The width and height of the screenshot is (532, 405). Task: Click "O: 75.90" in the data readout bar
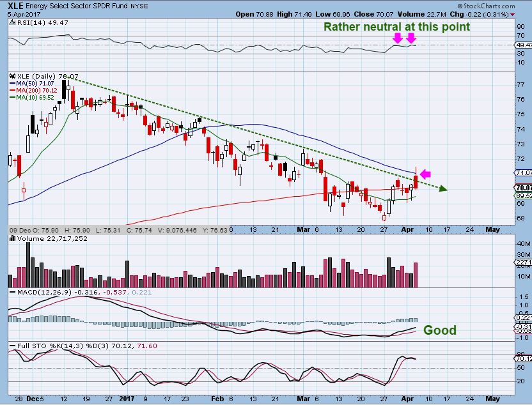point(47,231)
